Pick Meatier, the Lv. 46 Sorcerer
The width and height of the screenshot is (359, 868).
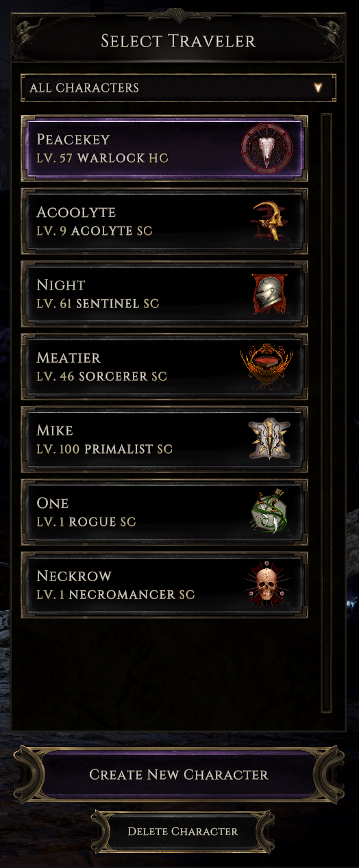tap(164, 367)
